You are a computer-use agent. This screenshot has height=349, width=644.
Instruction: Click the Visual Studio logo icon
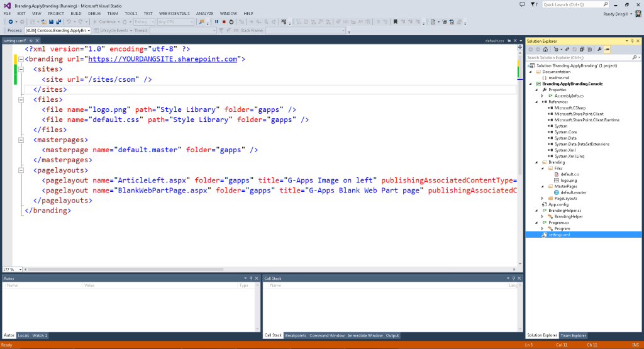pos(7,5)
